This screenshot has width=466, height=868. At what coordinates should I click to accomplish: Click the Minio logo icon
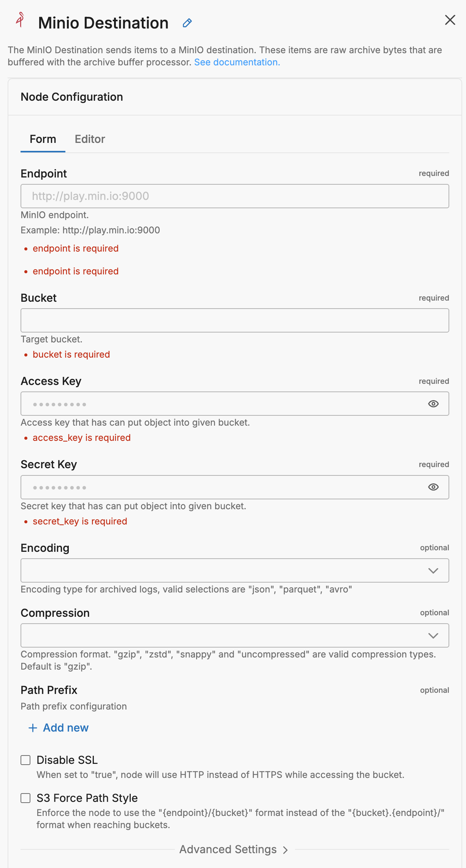[21, 20]
